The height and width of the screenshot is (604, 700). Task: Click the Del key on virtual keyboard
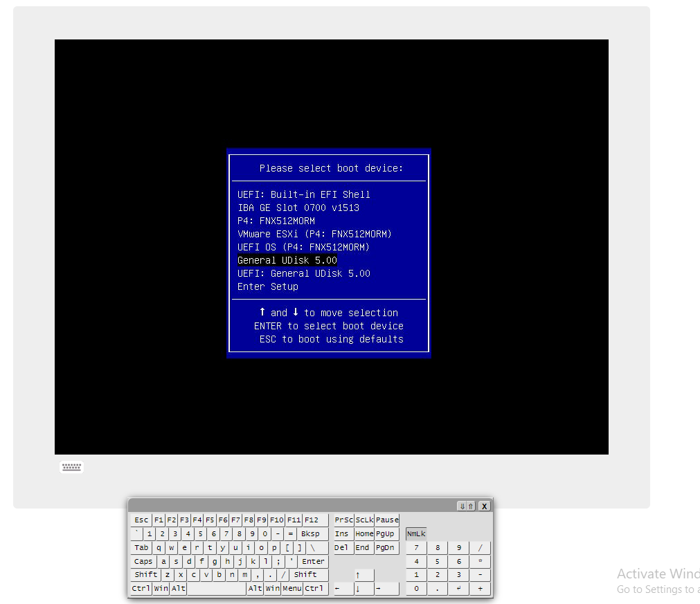coord(341,547)
